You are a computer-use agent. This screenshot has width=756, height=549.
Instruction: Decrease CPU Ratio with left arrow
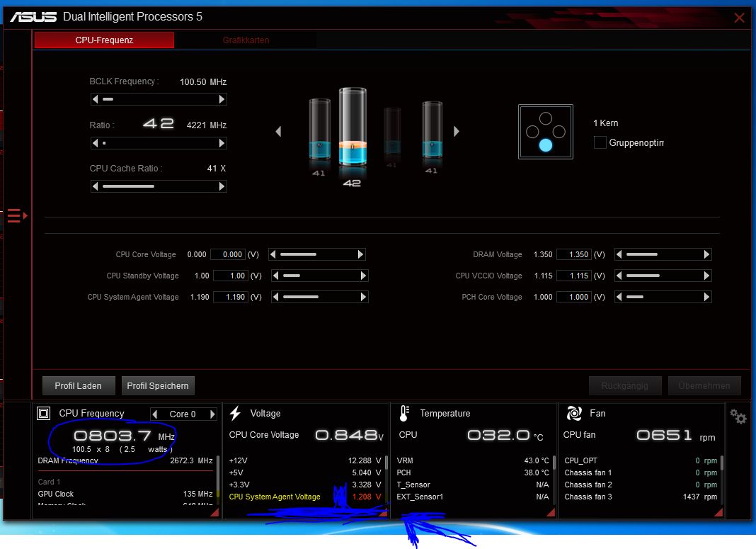pos(96,143)
